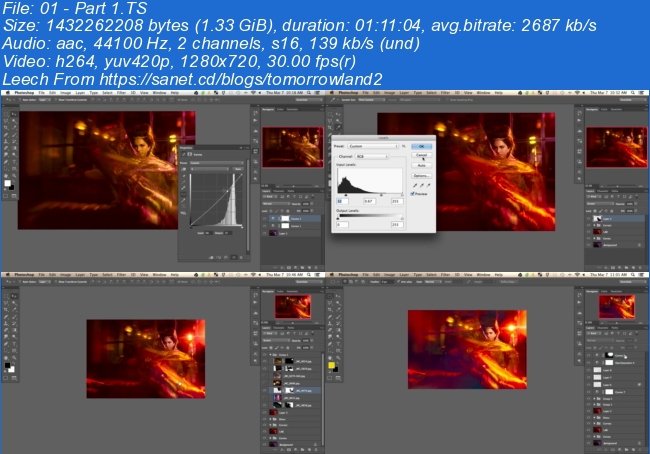Open the blend mode dropdown in the 10:18 AM Layers panel
Viewport: 650px width, 454px height.
[x=276, y=204]
